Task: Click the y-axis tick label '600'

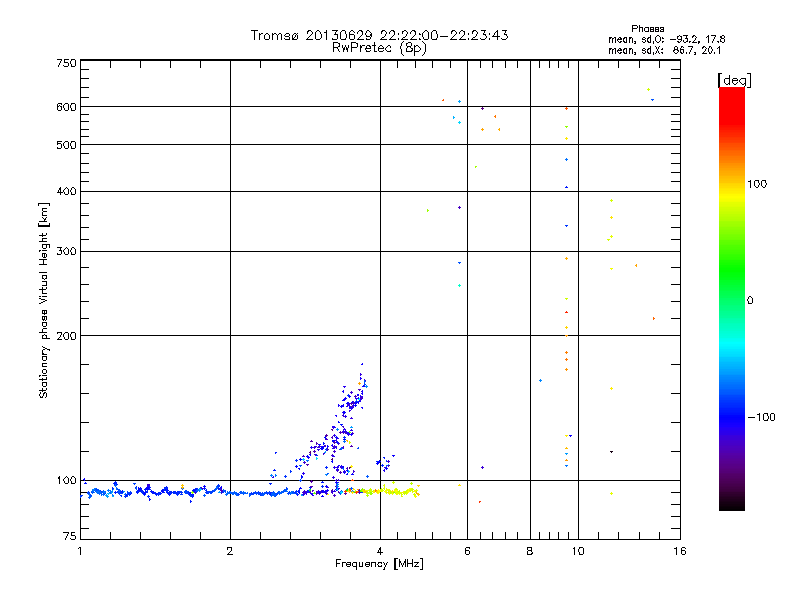Action: (66, 107)
